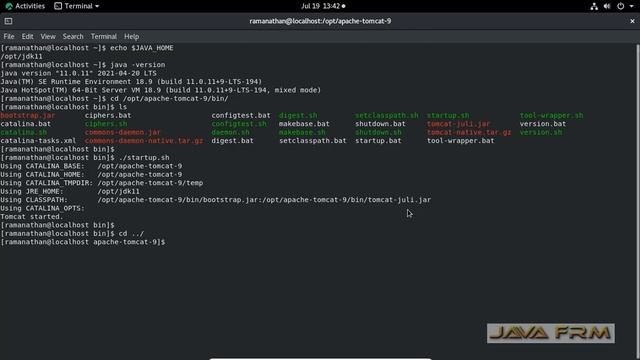The image size is (640, 360).
Task: Open the Terminal menu in menu bar
Action: click(104, 36)
